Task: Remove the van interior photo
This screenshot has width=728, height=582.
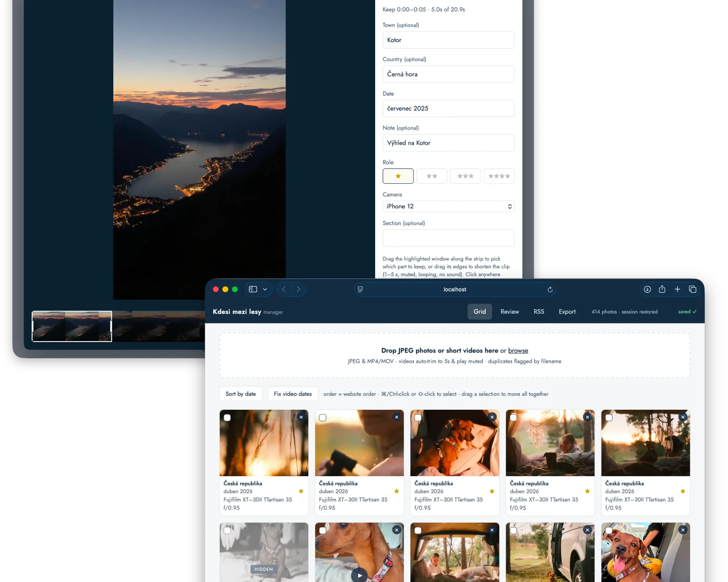Action: (x=492, y=530)
